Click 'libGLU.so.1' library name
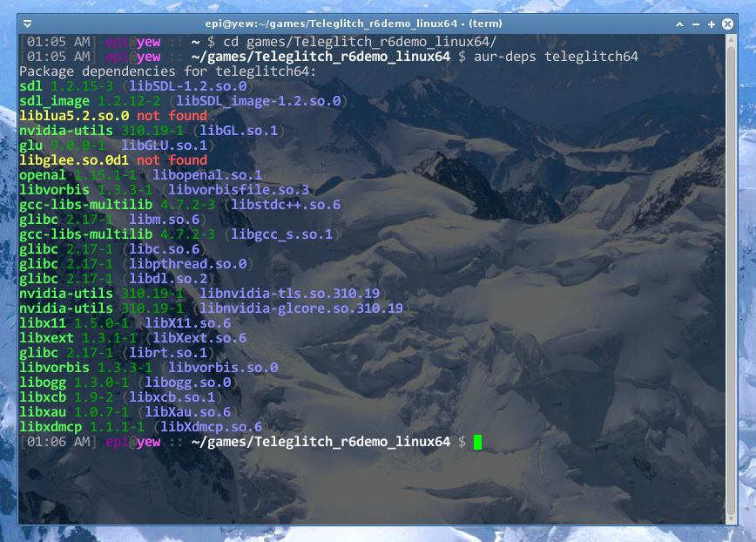Viewport: 756px width, 542px height. tap(165, 146)
